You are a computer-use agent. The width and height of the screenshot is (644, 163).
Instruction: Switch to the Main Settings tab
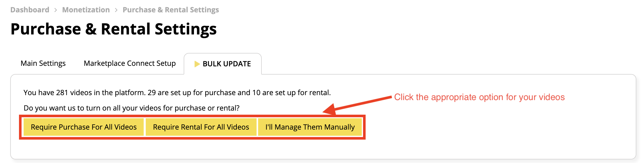click(43, 63)
